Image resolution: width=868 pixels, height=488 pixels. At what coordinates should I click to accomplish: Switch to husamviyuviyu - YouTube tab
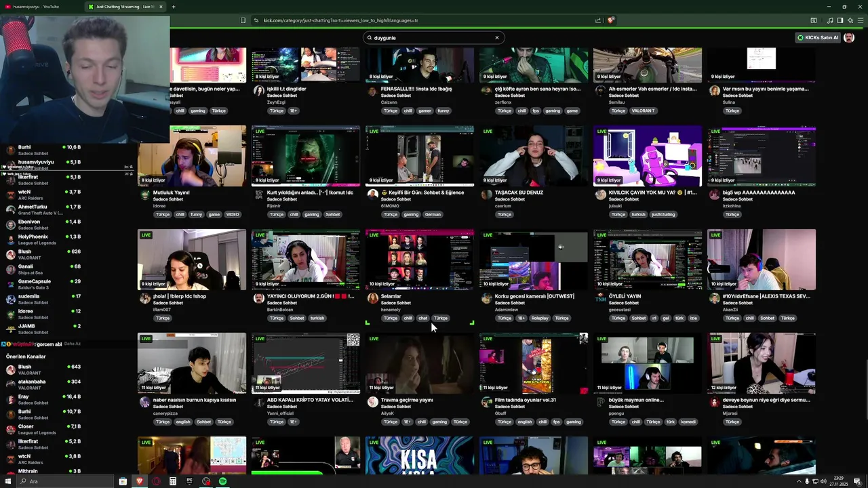[41, 7]
